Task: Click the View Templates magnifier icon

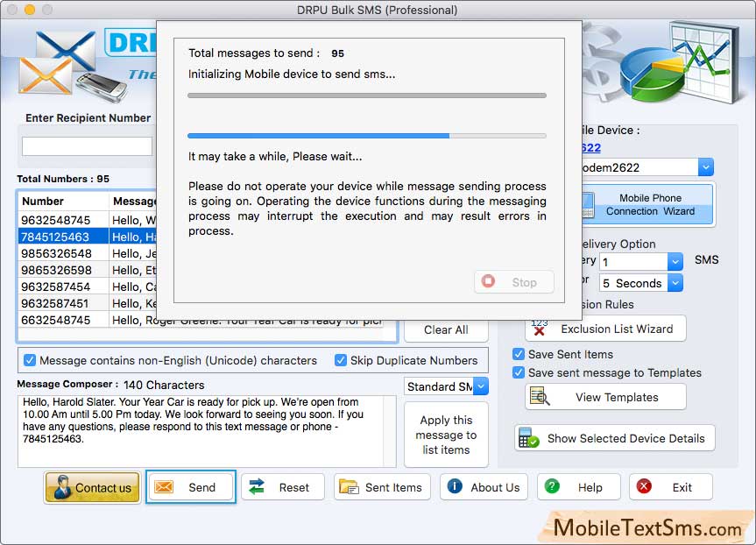Action: coord(540,396)
